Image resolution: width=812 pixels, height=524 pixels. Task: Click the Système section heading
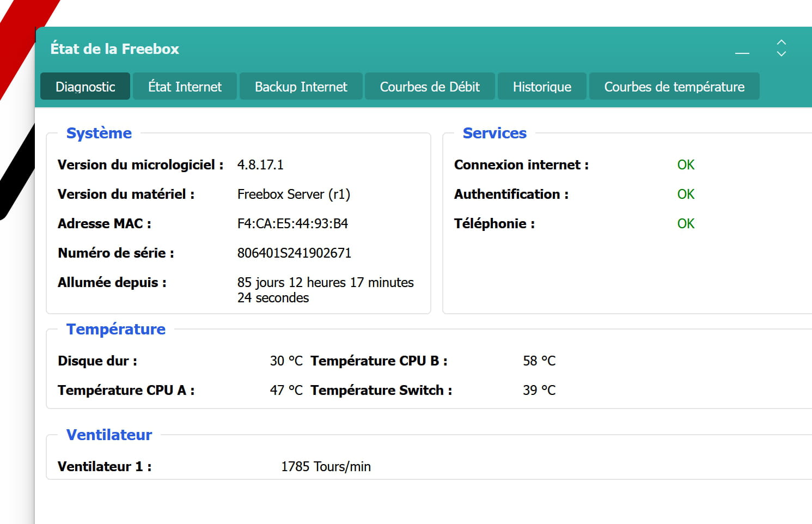99,133
